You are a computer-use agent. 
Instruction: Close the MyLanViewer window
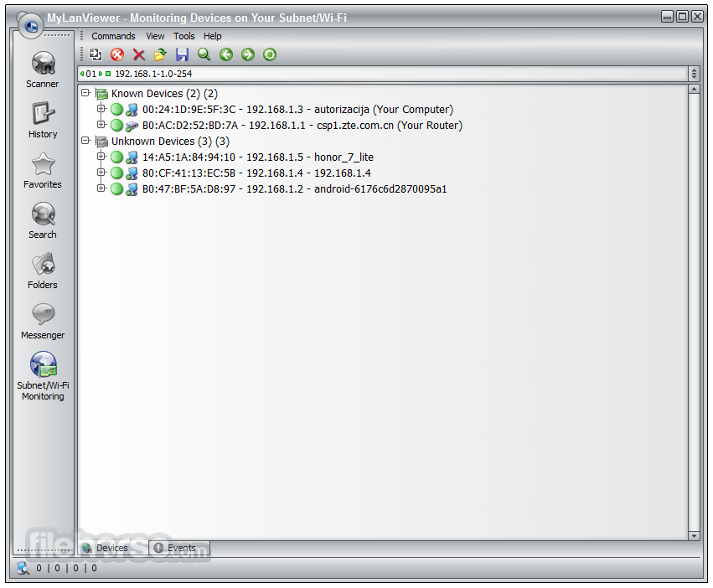click(x=697, y=17)
